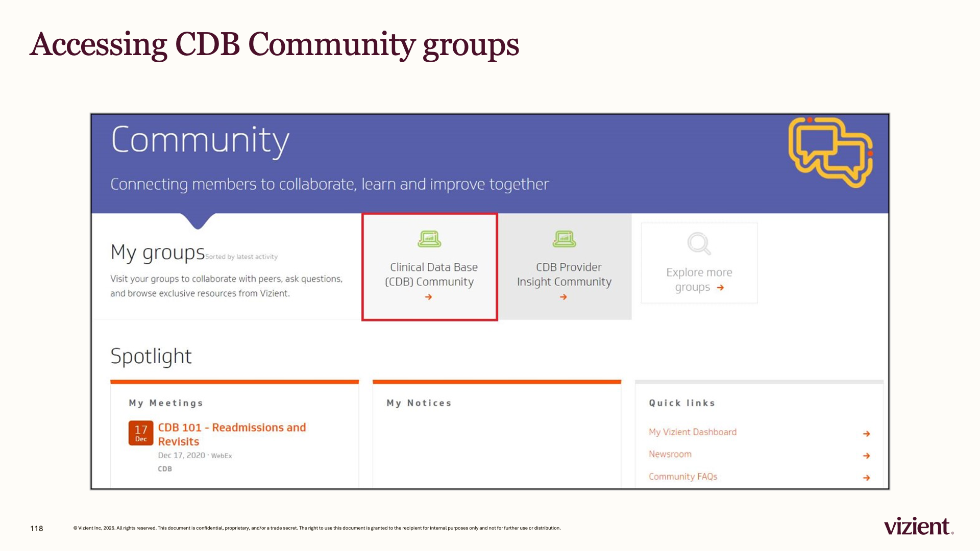Open the CDB 101 - Readmissions and Revisits meeting
The height and width of the screenshot is (551, 980).
coord(232,434)
